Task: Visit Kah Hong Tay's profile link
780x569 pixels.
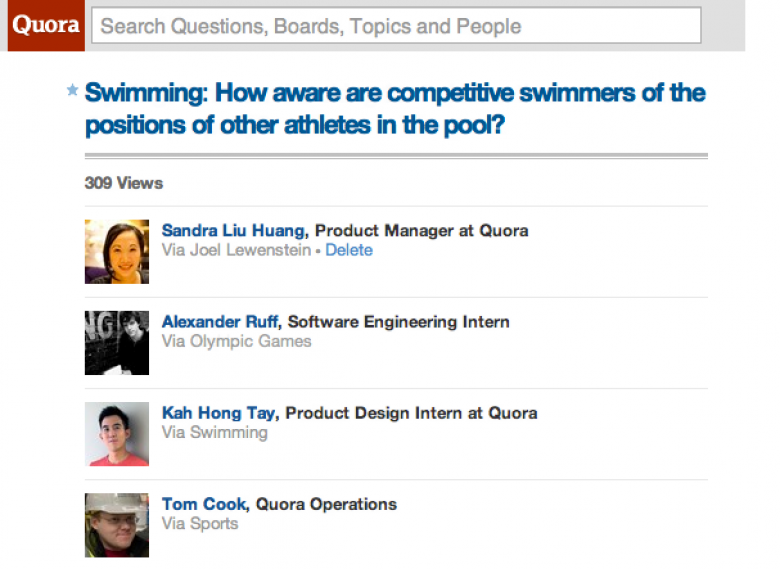Action: 218,413
